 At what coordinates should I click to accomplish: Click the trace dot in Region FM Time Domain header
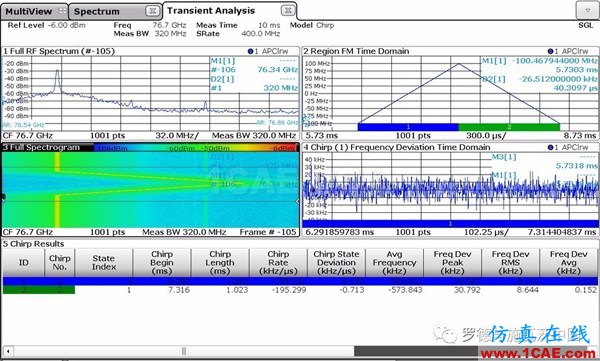point(550,51)
